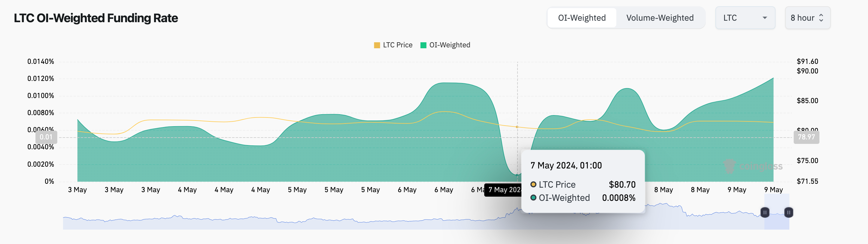868x244 pixels.
Task: Click the 0.0020% y-axis label
Action: point(41,164)
